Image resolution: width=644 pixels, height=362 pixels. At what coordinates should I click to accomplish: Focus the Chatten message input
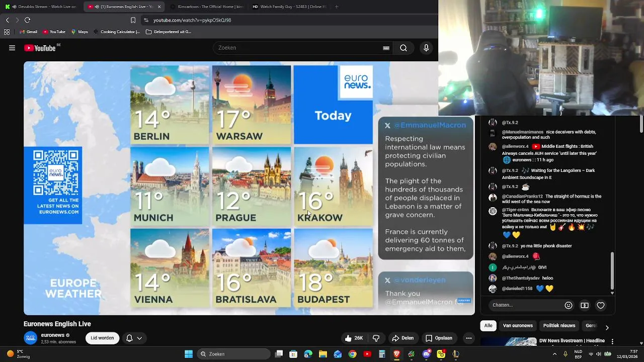526,305
